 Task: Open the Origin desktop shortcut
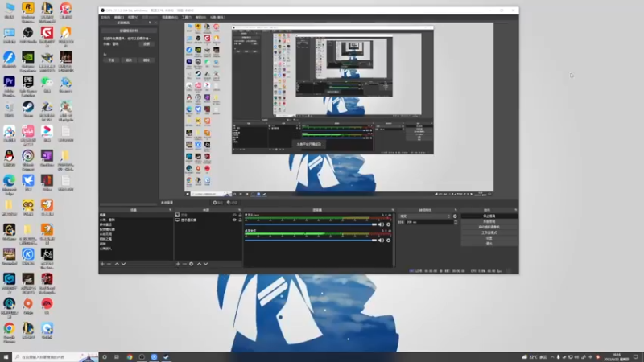pos(28,306)
